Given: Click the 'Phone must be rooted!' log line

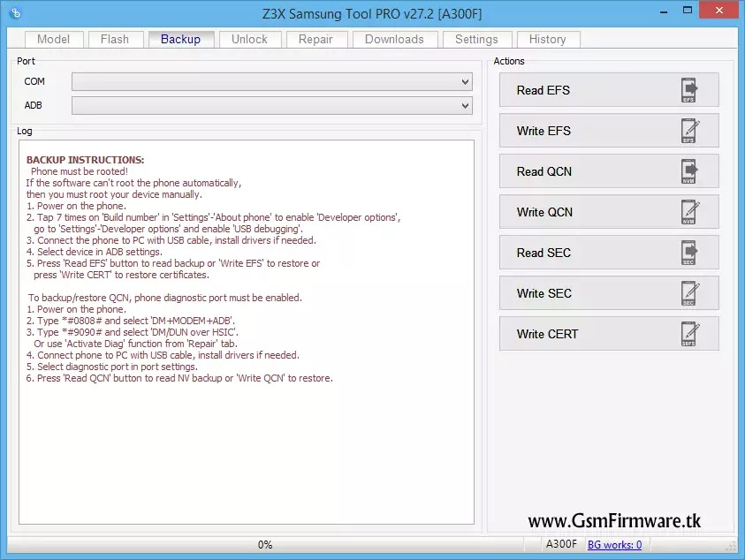Looking at the screenshot, I should point(80,171).
